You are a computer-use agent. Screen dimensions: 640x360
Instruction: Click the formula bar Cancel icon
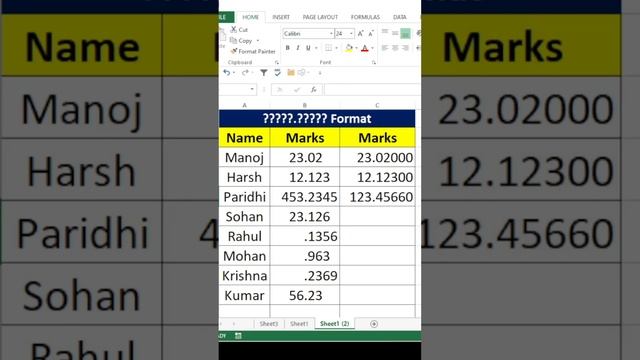point(280,89)
